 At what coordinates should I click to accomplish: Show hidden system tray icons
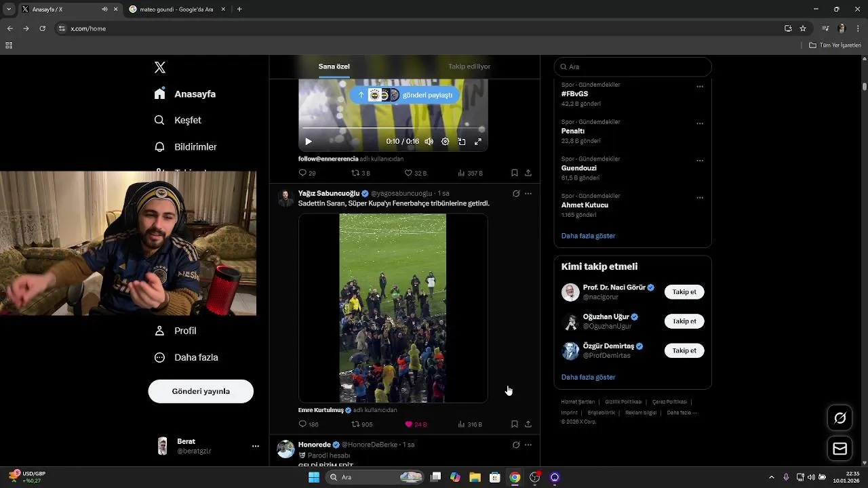pos(771,477)
